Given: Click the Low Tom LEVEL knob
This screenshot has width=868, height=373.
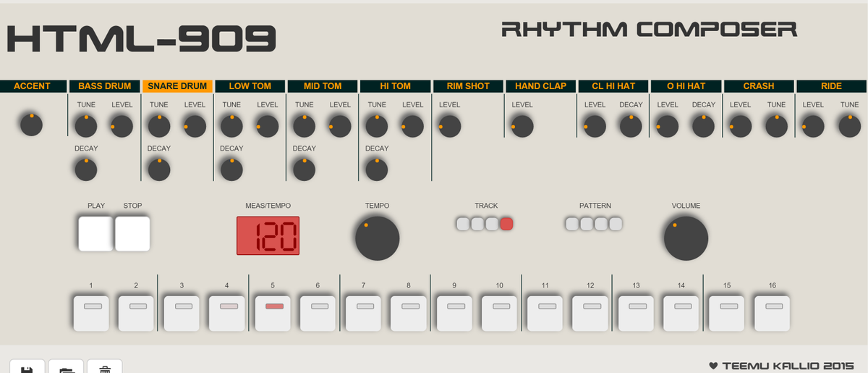Looking at the screenshot, I should 267,127.
